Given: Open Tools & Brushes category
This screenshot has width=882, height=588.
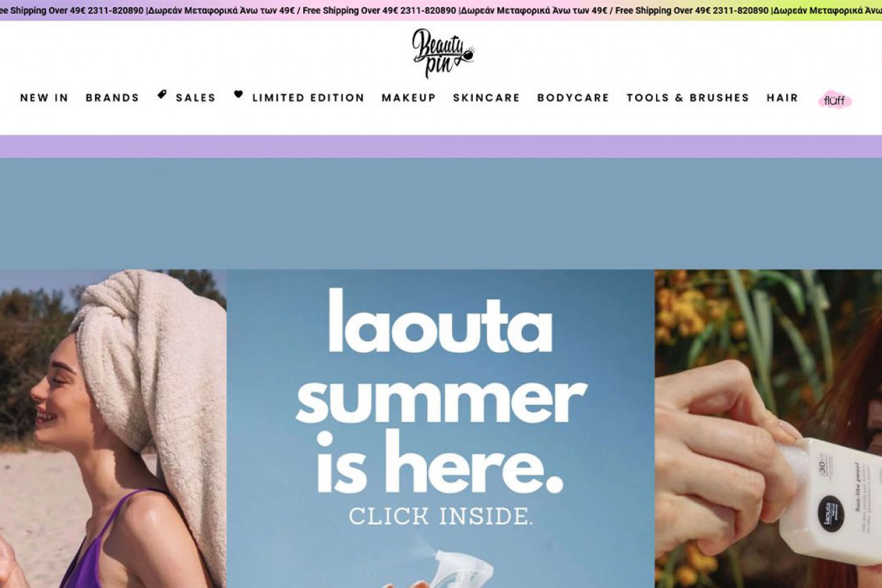Looking at the screenshot, I should coord(688,98).
